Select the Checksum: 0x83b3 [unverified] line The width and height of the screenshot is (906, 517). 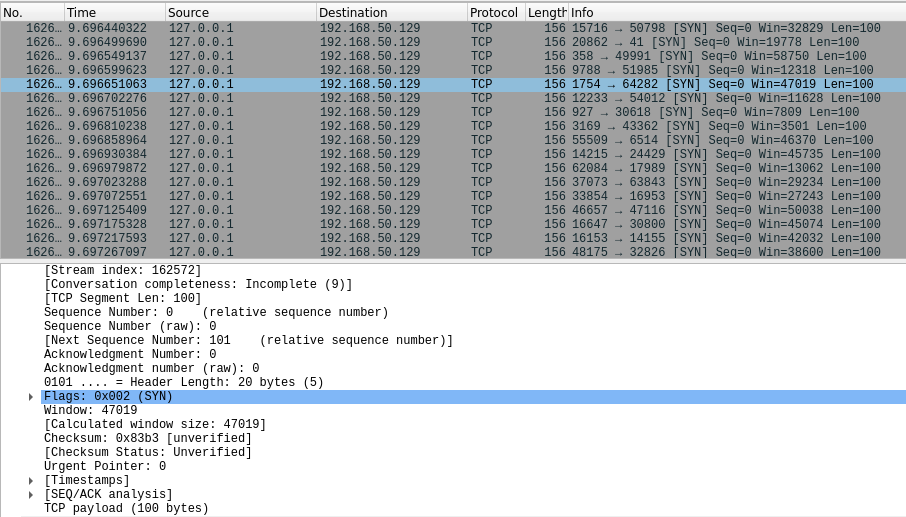point(148,438)
